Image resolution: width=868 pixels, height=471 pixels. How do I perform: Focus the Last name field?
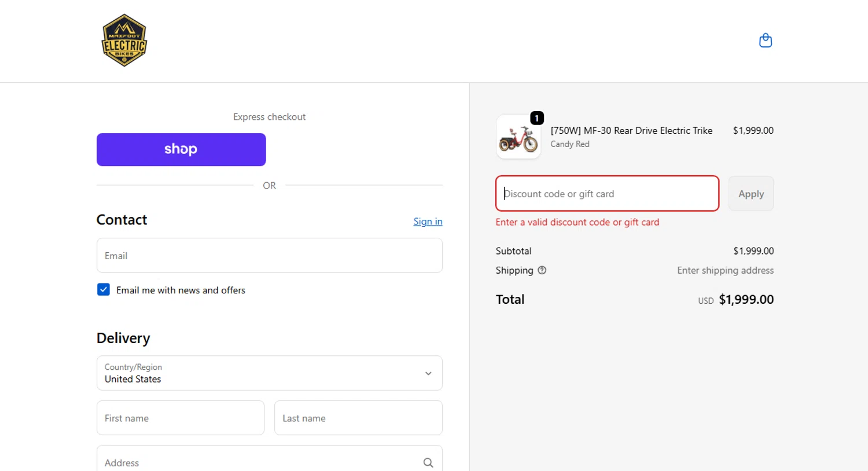point(358,418)
